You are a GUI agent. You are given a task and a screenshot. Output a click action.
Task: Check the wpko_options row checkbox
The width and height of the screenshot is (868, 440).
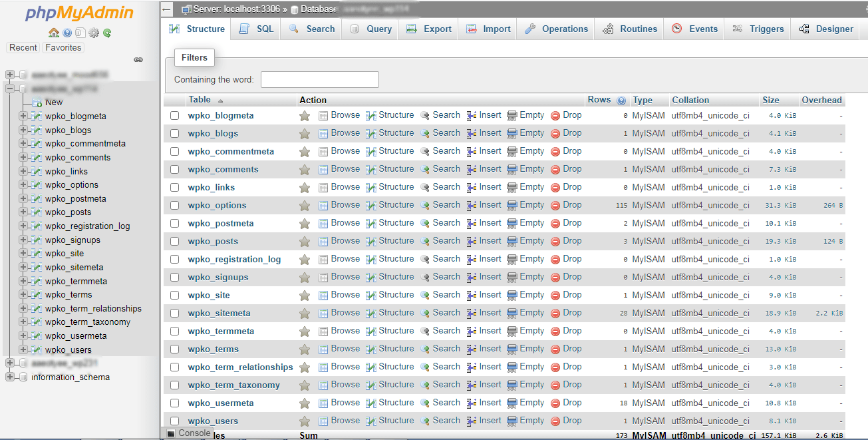(x=174, y=205)
